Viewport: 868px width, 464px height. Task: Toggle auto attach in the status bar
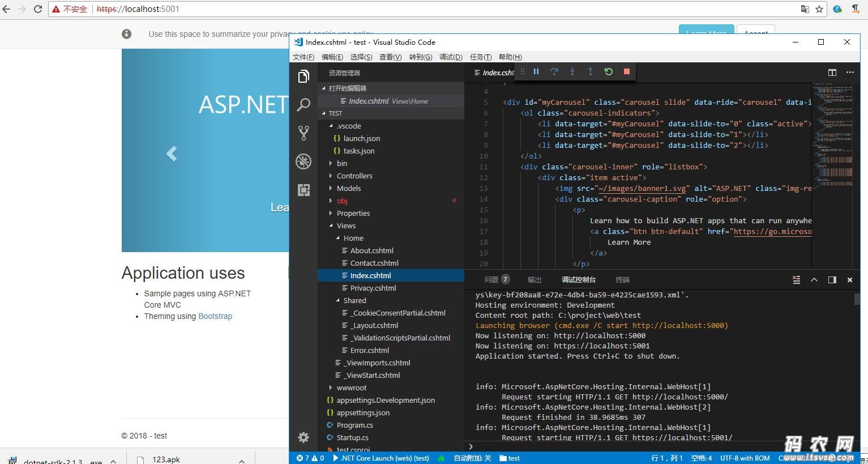point(472,458)
